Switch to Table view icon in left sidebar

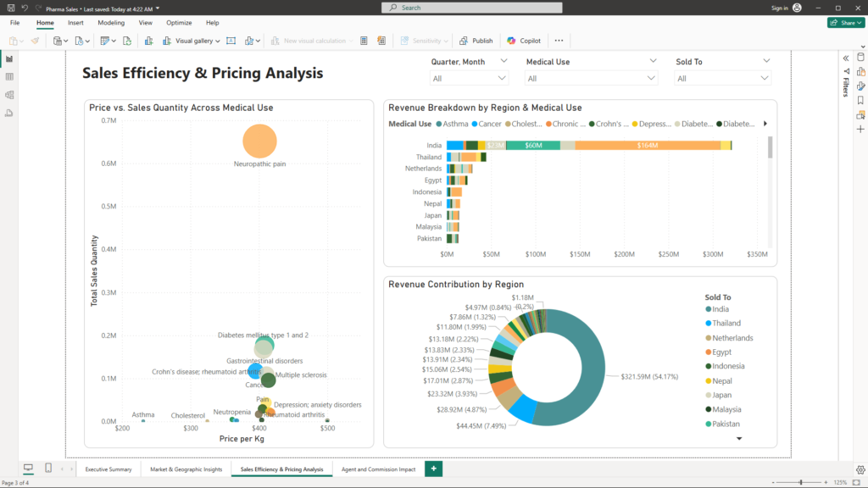9,77
